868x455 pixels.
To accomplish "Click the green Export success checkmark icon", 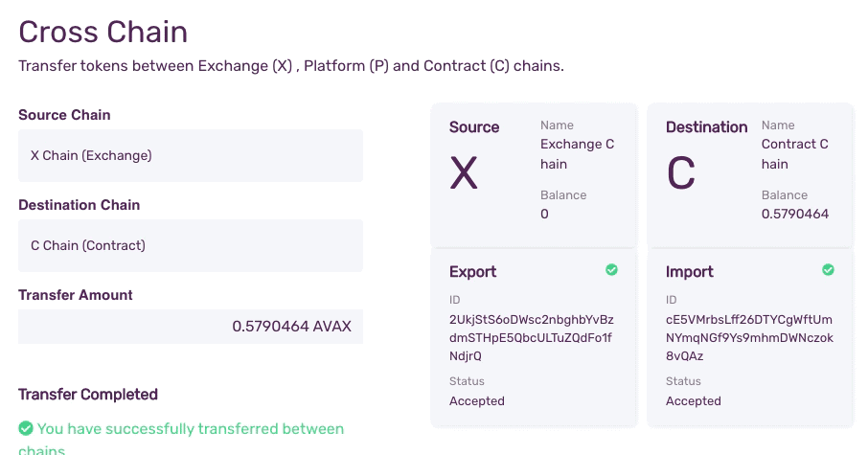I will pos(611,269).
